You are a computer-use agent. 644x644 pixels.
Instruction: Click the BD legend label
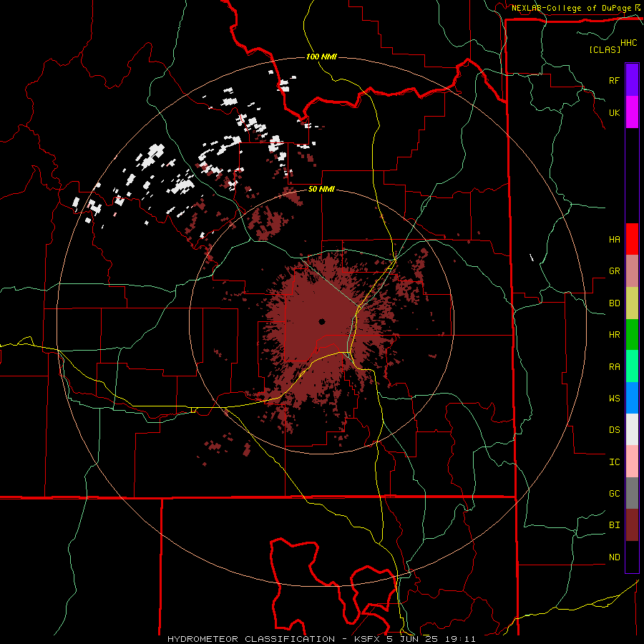coord(614,303)
